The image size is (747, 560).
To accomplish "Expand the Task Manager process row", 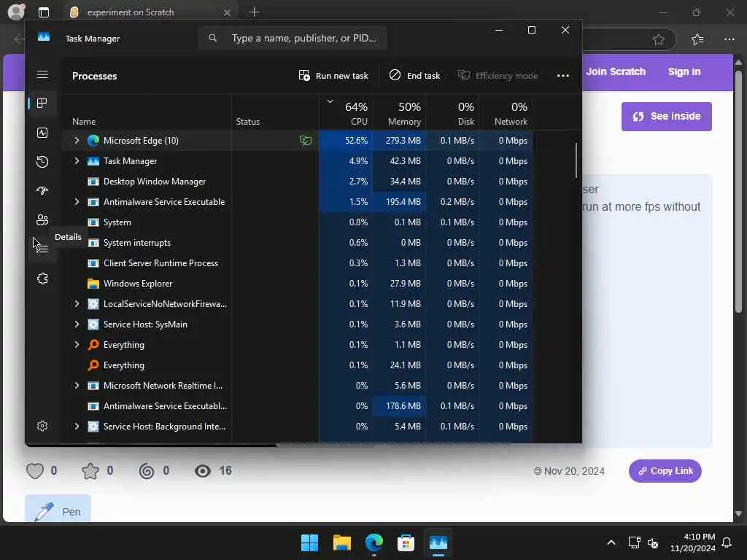I will (77, 161).
